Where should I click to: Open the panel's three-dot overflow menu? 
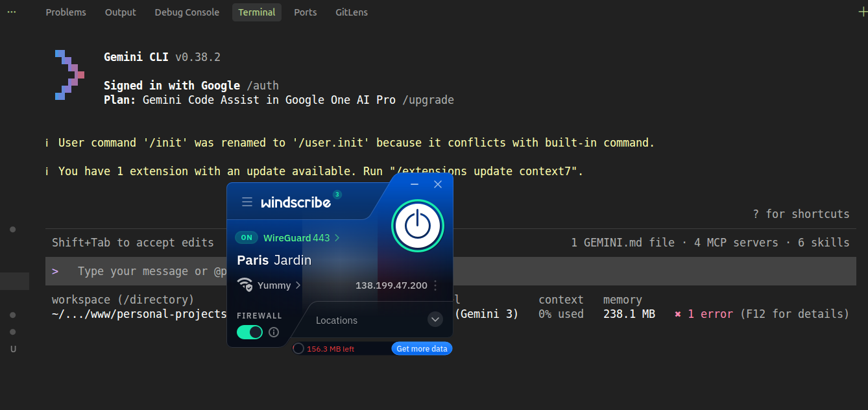[x=11, y=12]
